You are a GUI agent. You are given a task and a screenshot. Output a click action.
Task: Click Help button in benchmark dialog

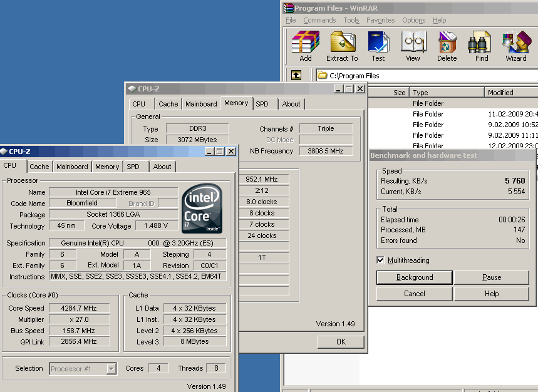(492, 294)
